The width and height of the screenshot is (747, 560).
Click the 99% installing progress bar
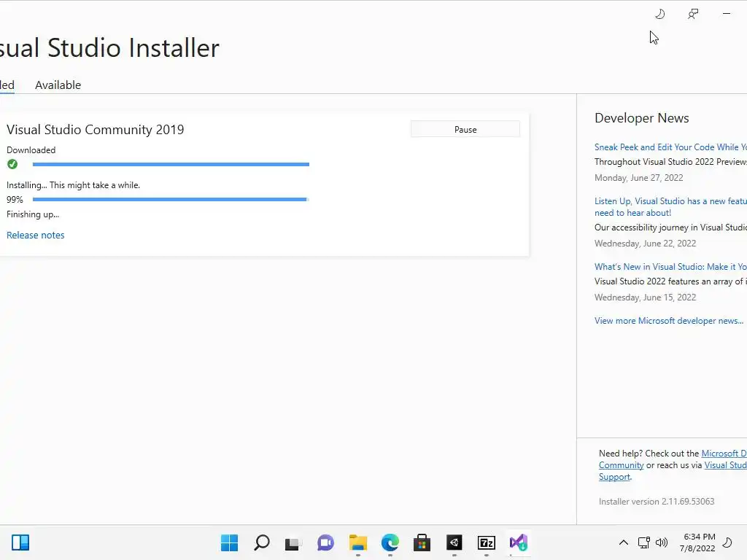tap(171, 200)
